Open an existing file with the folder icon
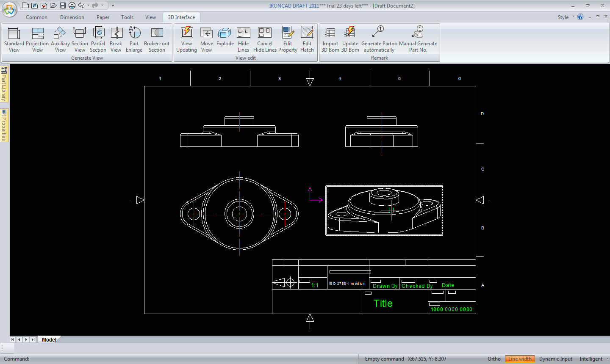The width and height of the screenshot is (610, 364). point(53,6)
